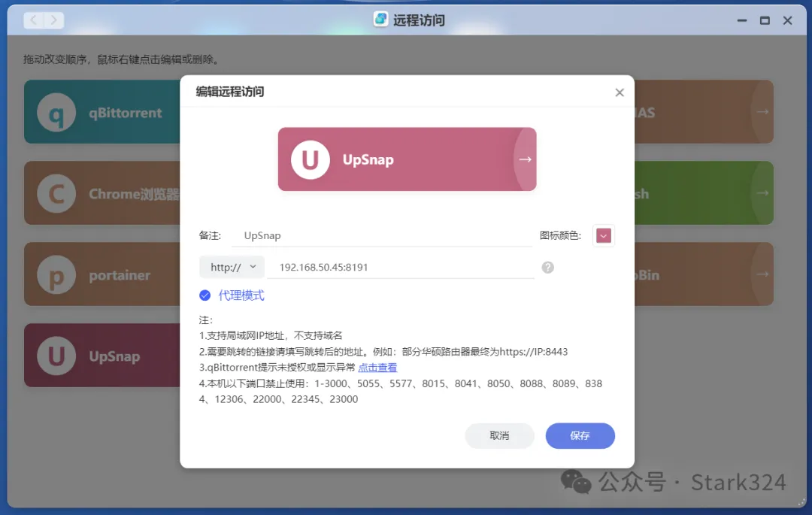
Task: Click the qBittorrent card in background
Action: [102, 112]
